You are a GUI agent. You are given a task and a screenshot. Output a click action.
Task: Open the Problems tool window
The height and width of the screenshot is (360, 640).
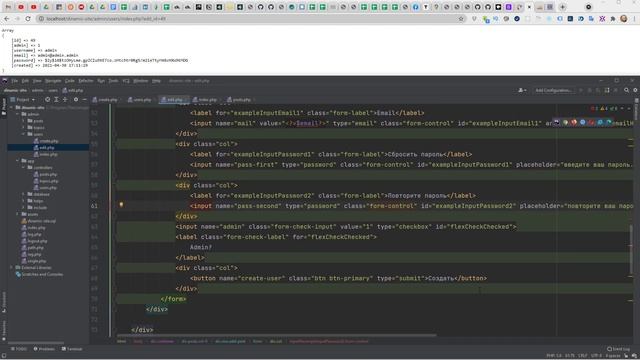click(44, 349)
